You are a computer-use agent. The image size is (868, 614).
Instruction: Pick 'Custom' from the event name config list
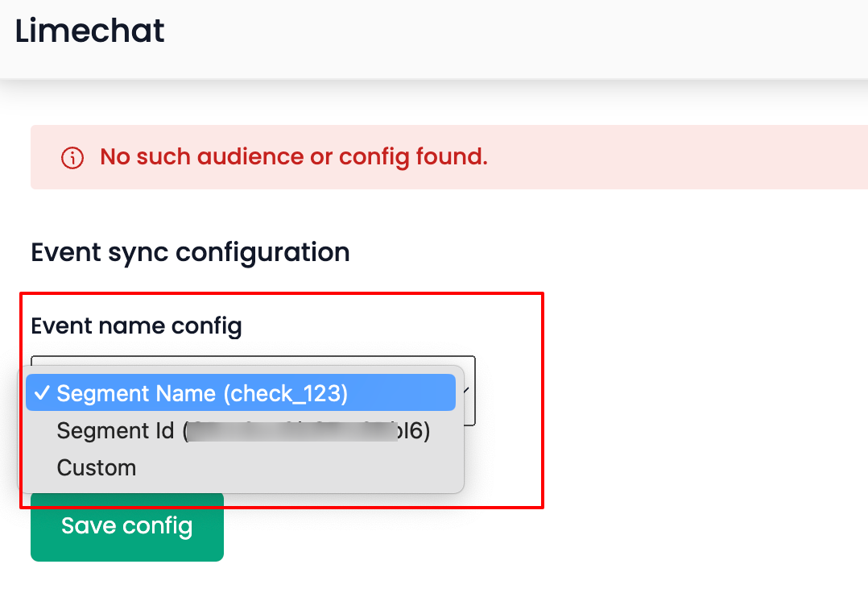coord(96,467)
